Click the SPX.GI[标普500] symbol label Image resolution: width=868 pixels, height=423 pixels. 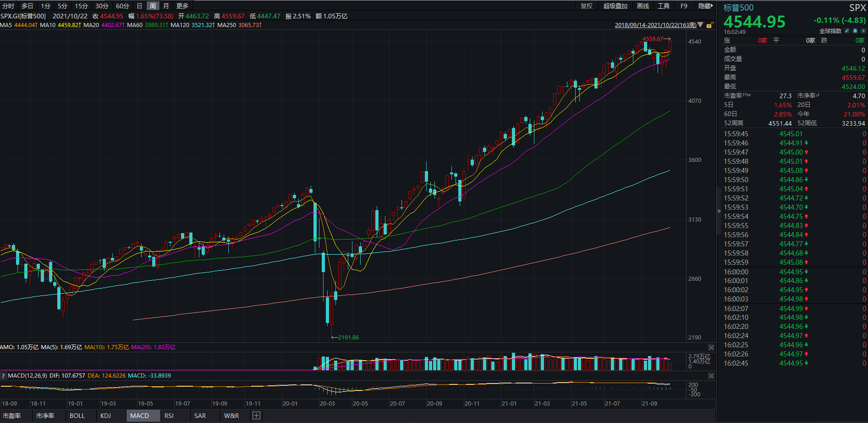(x=23, y=16)
